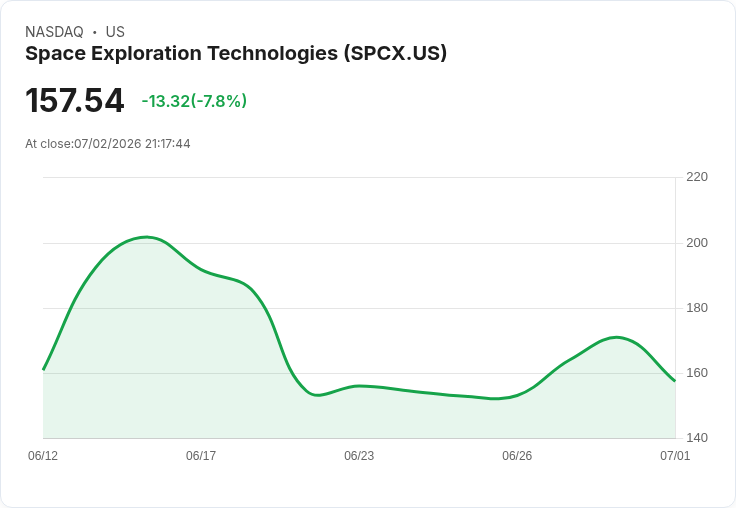736x508 pixels.
Task: Click the 180 price axis label
Action: [x=697, y=308]
